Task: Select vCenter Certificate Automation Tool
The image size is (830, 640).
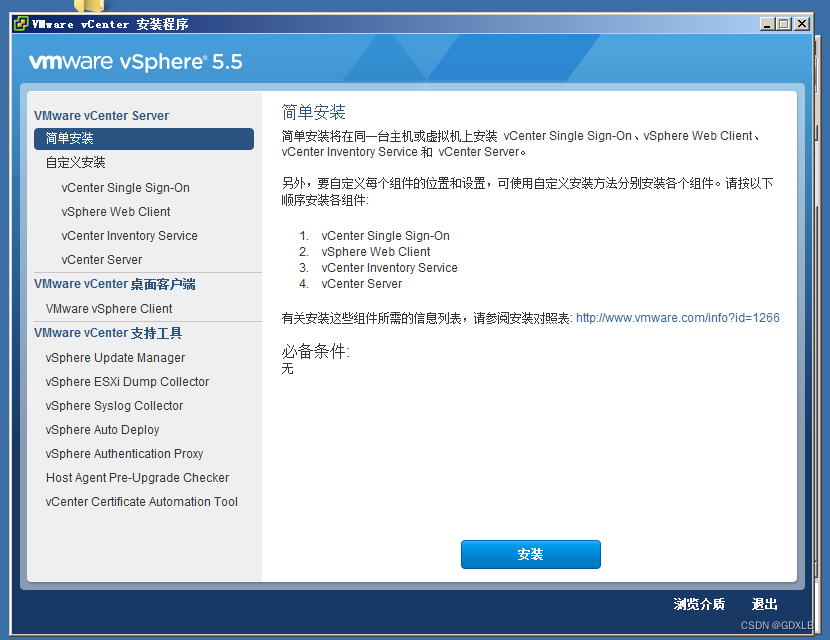Action: pyautogui.click(x=141, y=502)
